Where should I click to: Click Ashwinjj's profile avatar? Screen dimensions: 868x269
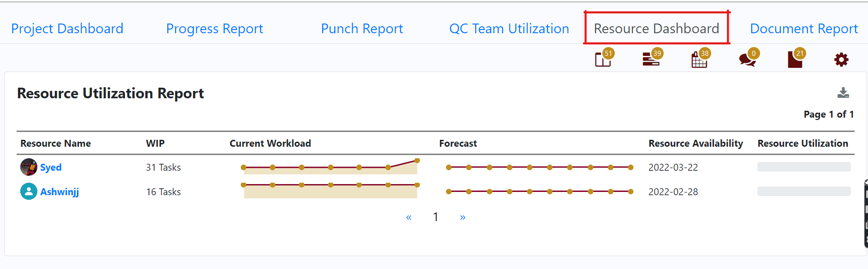(x=28, y=191)
